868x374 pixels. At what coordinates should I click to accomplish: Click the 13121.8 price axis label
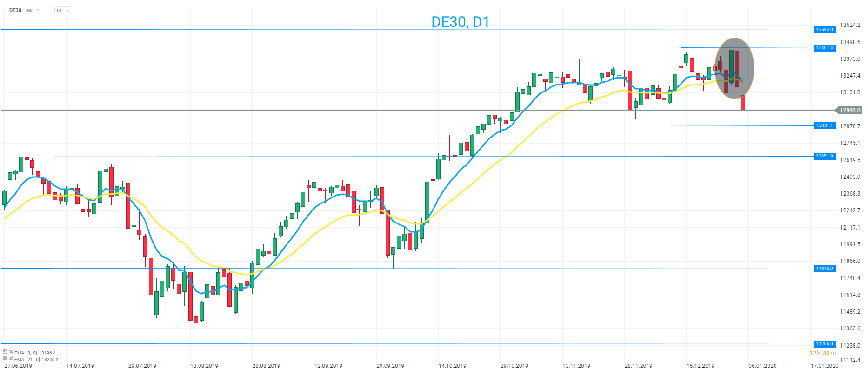pyautogui.click(x=850, y=92)
